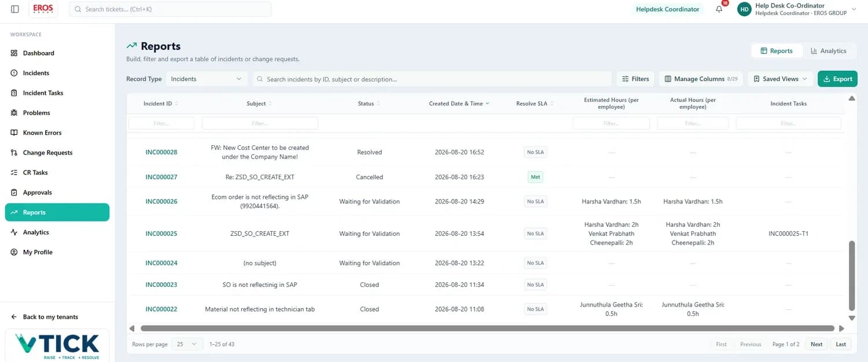The image size is (868, 362).
Task: Click the HD user avatar
Action: 744,9
